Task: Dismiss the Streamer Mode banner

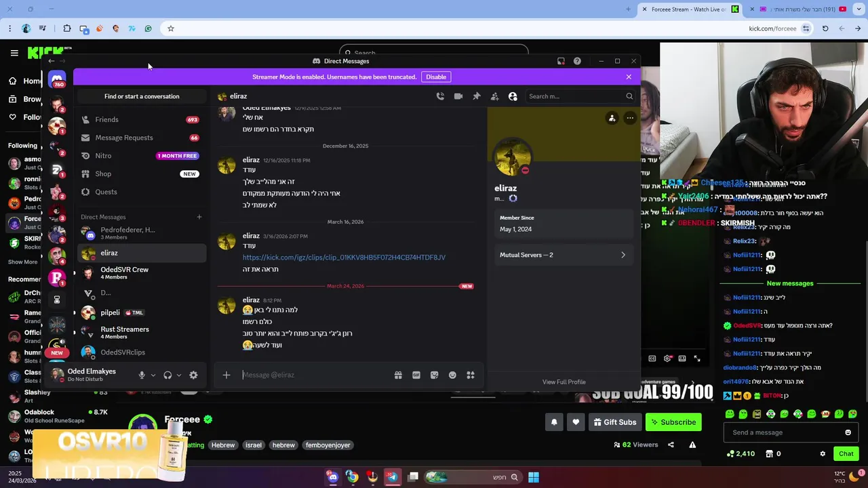Action: (629, 77)
